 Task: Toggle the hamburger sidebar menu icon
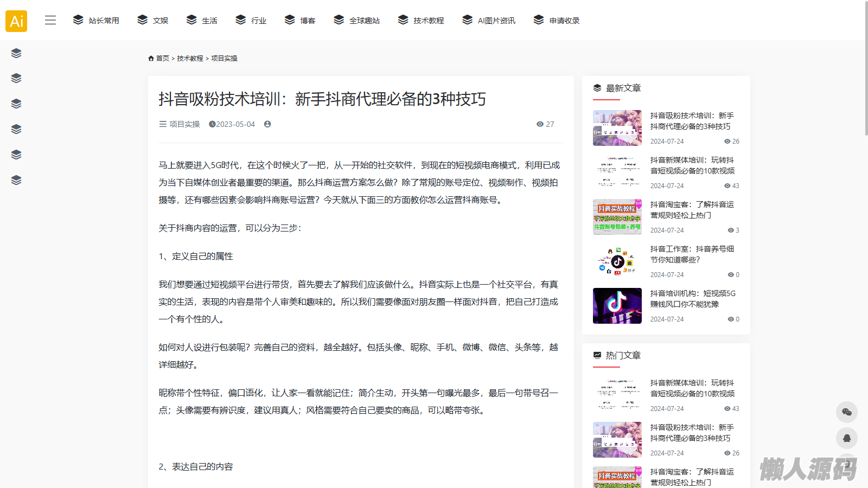click(50, 21)
